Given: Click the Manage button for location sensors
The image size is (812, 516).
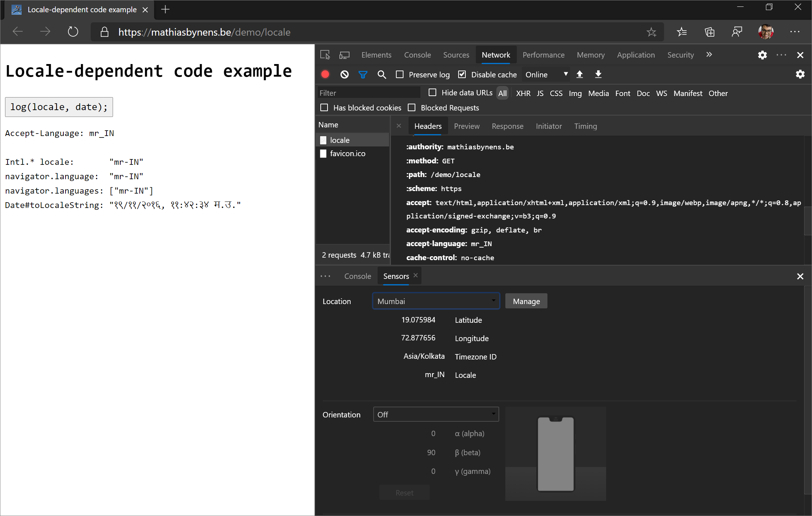Looking at the screenshot, I should pos(525,301).
